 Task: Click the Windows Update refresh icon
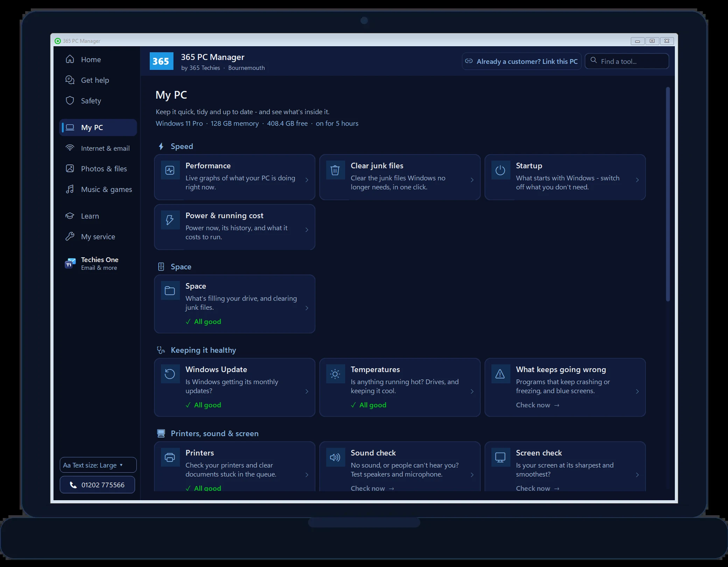pos(170,374)
